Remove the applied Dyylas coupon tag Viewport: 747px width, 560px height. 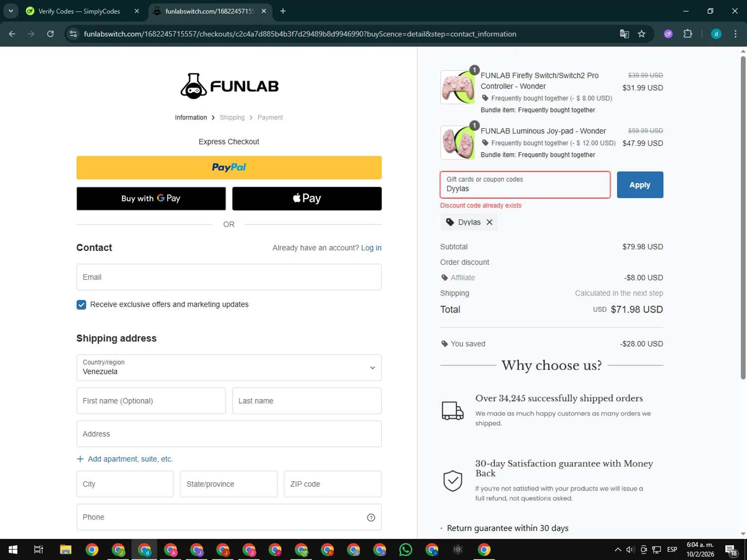coord(490,223)
